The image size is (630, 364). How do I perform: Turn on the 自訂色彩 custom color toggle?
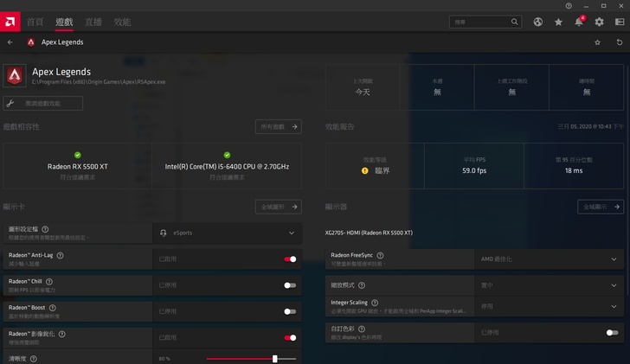click(x=612, y=332)
